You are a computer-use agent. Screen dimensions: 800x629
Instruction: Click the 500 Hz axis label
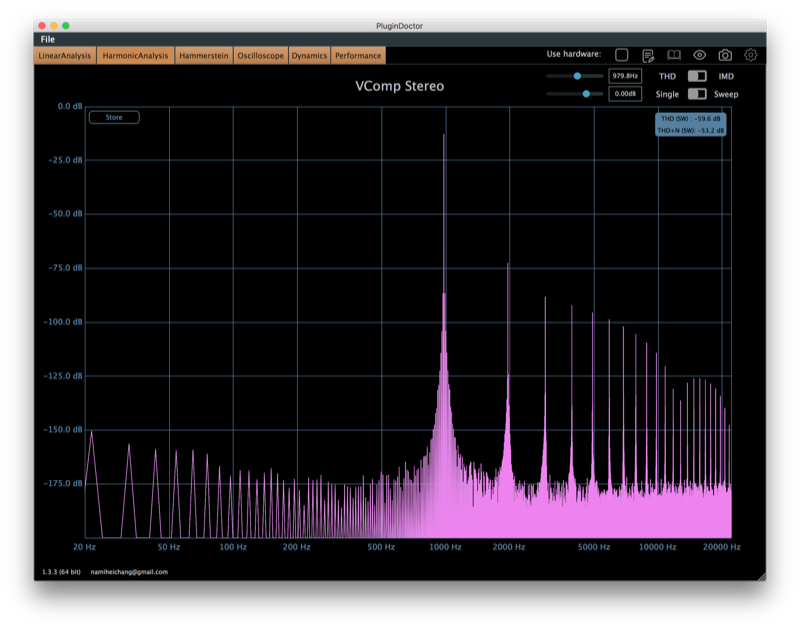point(381,547)
